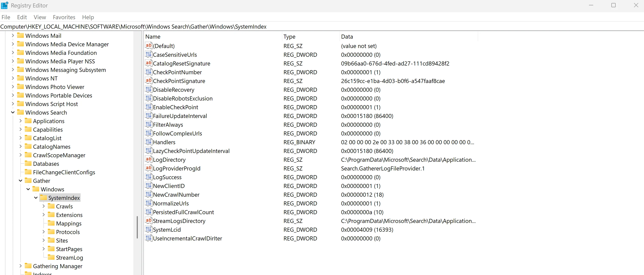644x275 pixels.
Task: Select the Windows Photo Viewer key
Action: (55, 87)
